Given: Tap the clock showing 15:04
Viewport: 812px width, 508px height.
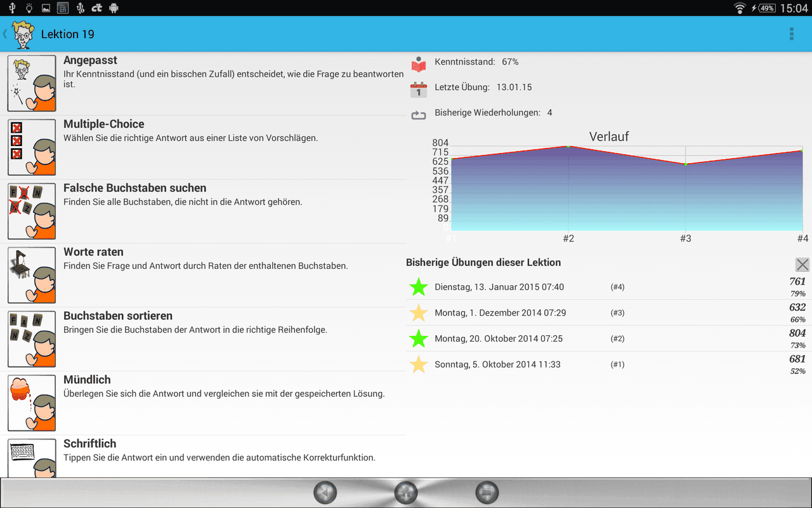Looking at the screenshot, I should 794,8.
